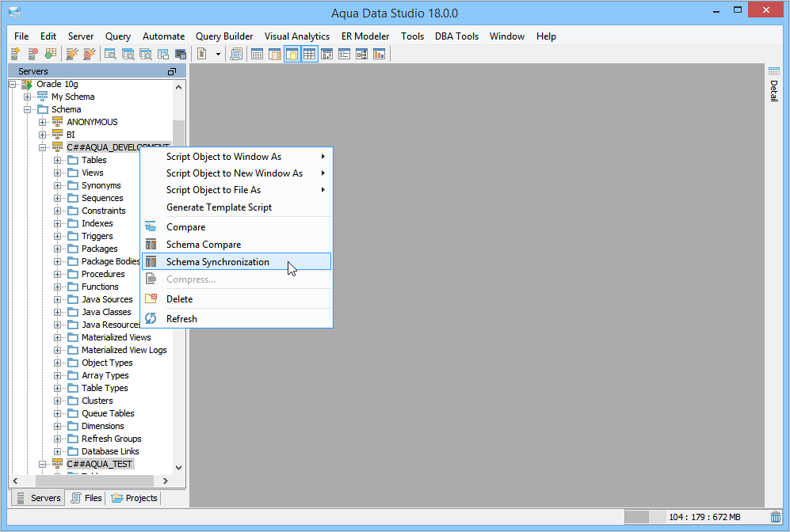The image size is (790, 532).
Task: Open Script Object to Window As submenu
Action: [236, 157]
